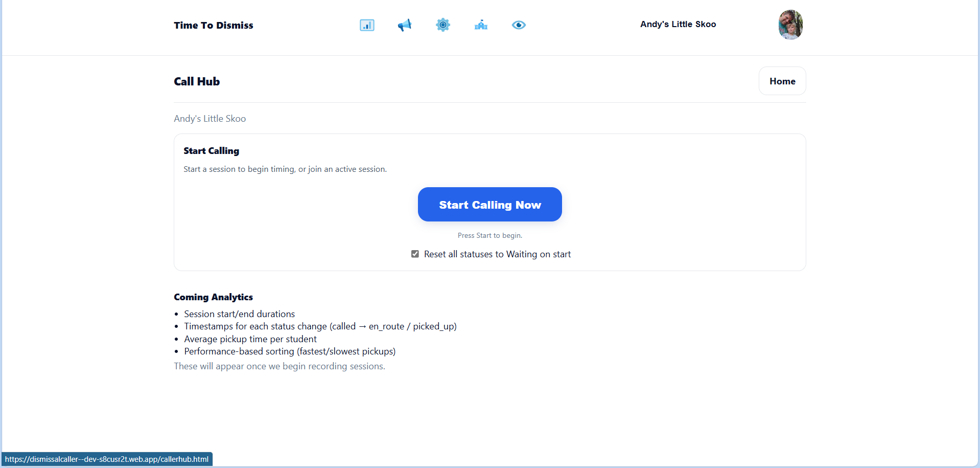Click the Time To Dismiss logo text
980x468 pixels.
(x=213, y=25)
